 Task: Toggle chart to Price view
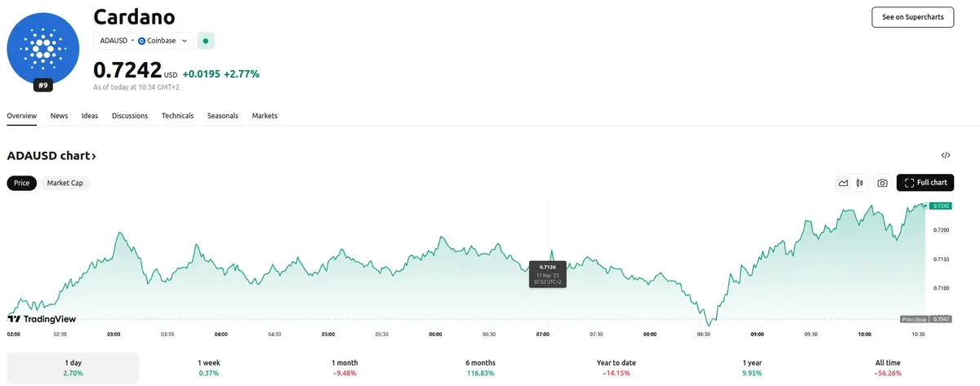(x=21, y=183)
